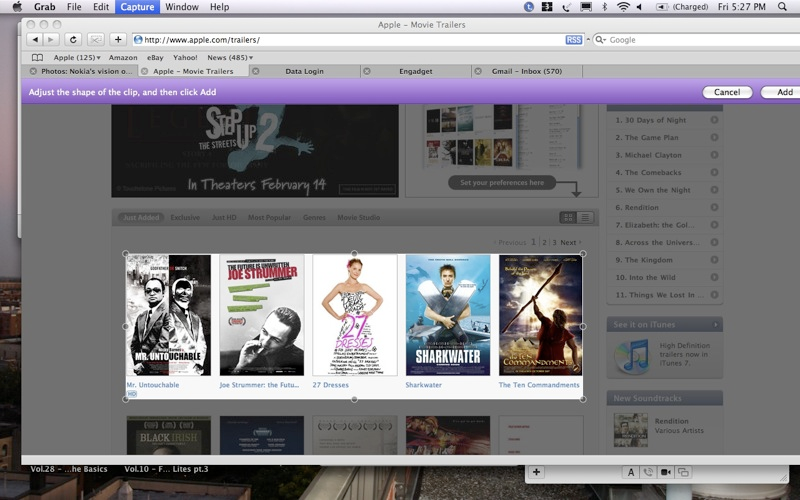Click the 27 Dresses title link

331,385
